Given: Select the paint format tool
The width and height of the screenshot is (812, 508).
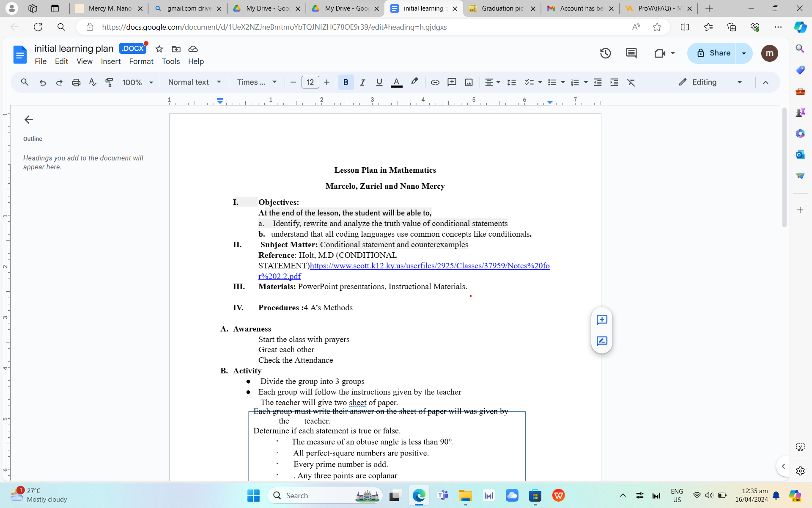Looking at the screenshot, I should tap(109, 82).
